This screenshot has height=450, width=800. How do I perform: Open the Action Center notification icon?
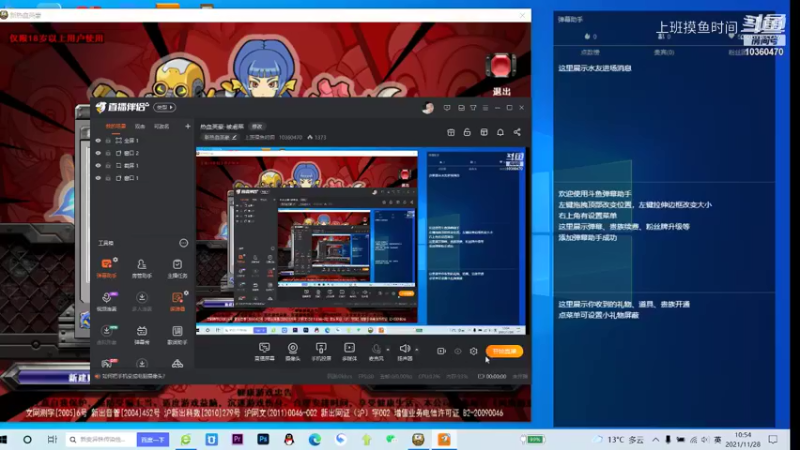point(773,439)
